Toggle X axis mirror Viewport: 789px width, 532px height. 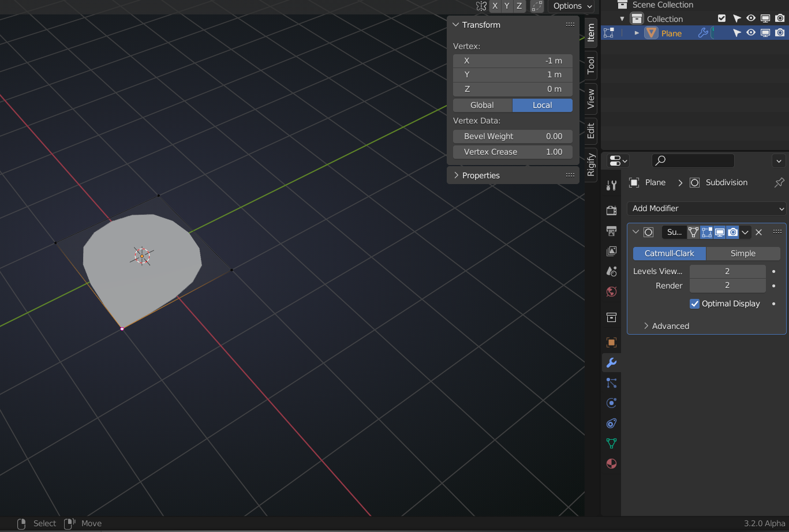495,6
